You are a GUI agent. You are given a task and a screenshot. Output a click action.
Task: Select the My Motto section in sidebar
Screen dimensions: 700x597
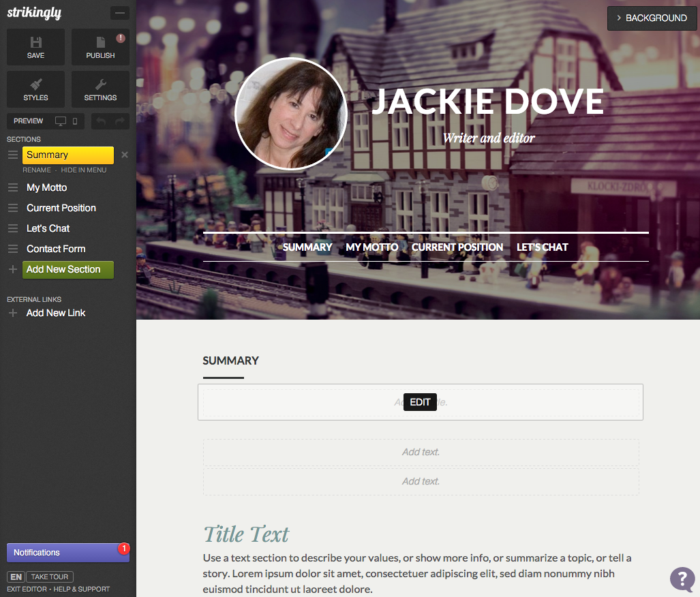coord(46,187)
